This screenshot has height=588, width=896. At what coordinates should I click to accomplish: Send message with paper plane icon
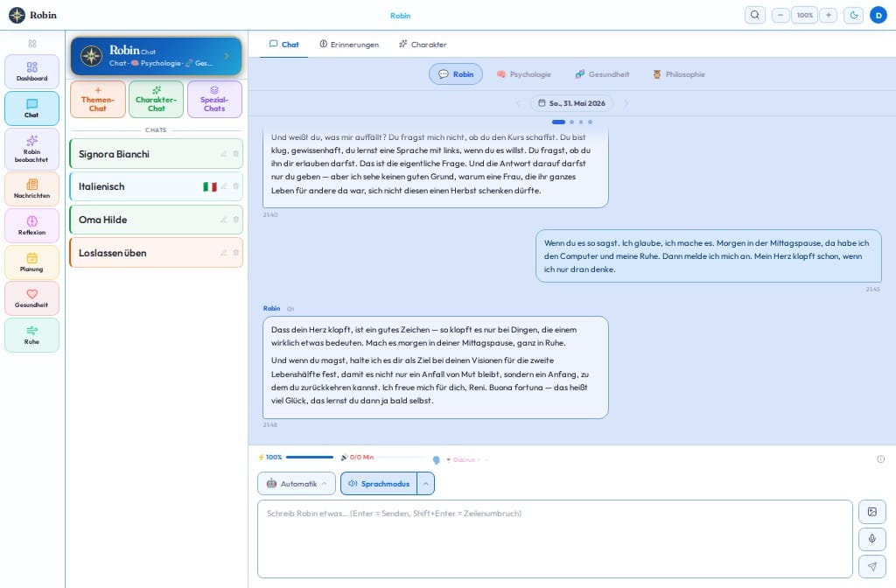[x=872, y=566]
